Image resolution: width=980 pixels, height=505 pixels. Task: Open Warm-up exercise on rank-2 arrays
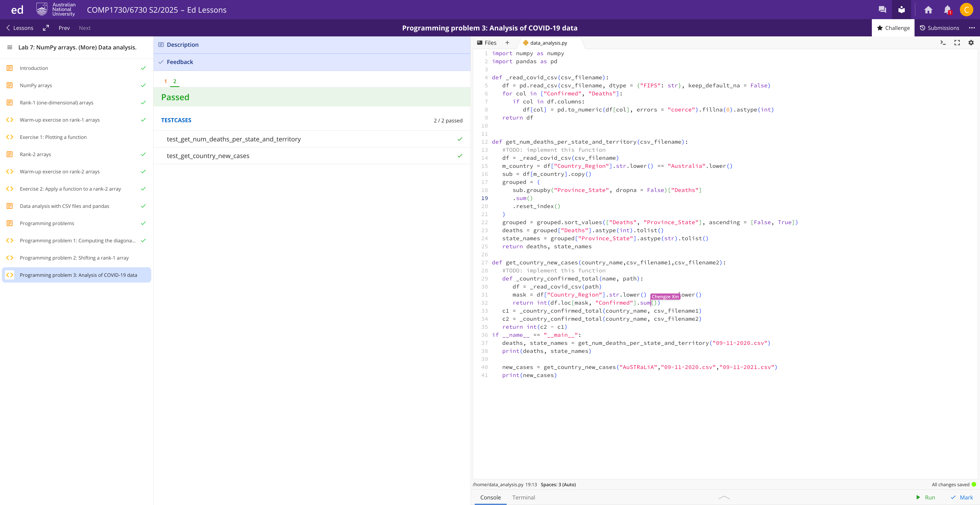[77, 171]
